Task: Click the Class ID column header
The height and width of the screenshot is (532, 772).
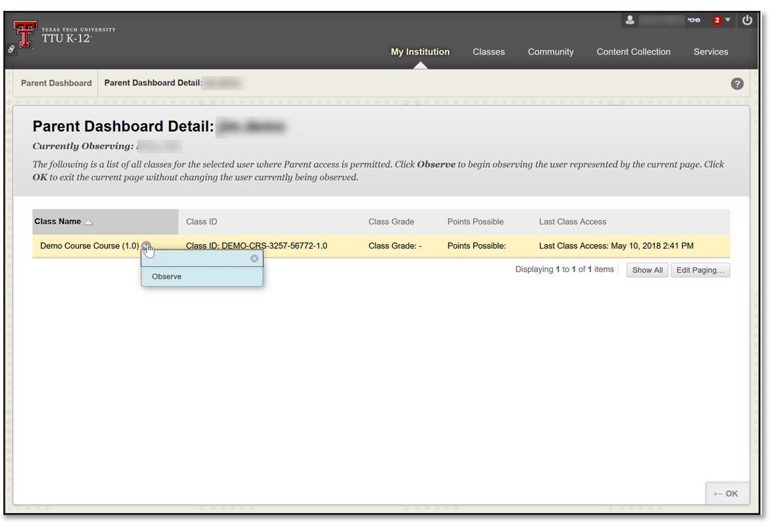Action: [x=202, y=222]
